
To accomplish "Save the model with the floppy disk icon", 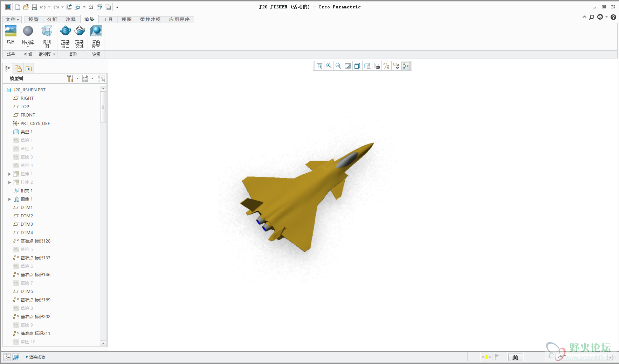I will [x=34, y=7].
